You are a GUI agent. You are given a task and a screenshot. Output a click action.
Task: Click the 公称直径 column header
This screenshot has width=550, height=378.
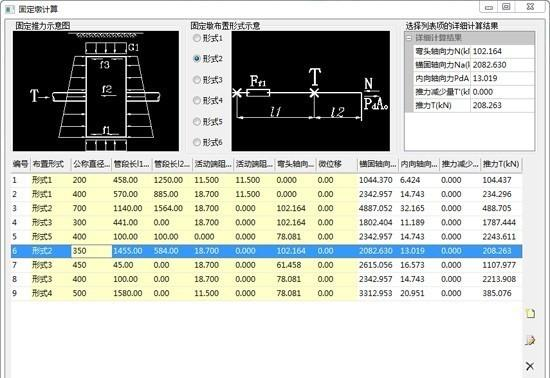[x=92, y=164]
